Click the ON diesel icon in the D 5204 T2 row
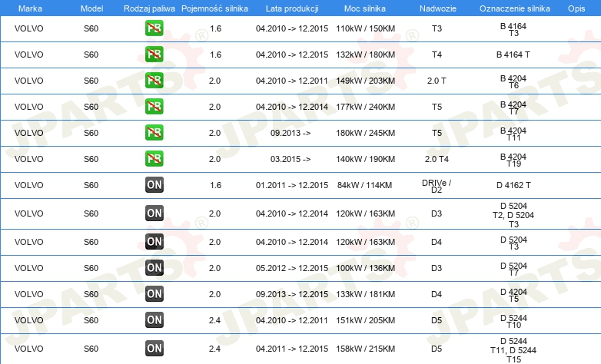Image resolution: width=601 pixels, height=364 pixels. click(x=154, y=213)
